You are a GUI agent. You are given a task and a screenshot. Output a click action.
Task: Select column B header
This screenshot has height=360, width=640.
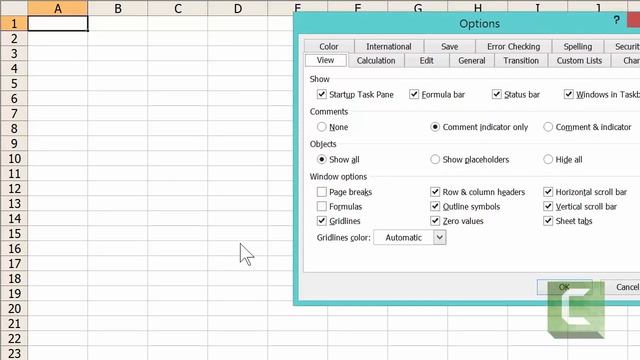[118, 8]
